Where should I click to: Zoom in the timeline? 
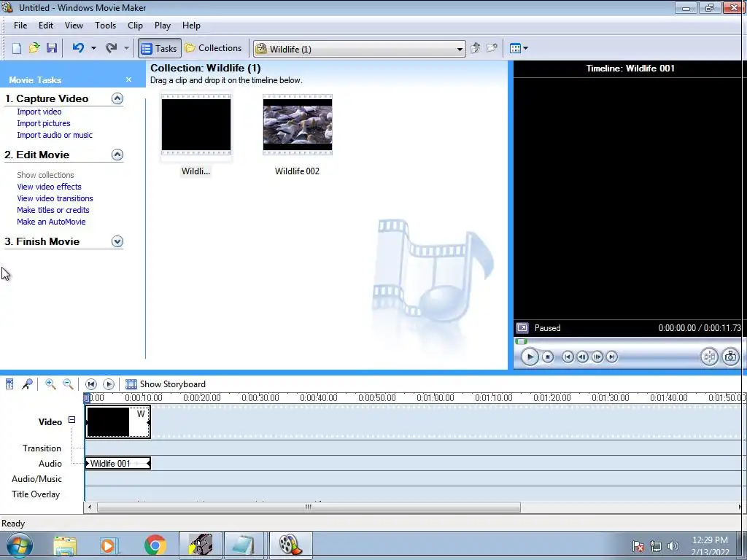[x=50, y=384]
